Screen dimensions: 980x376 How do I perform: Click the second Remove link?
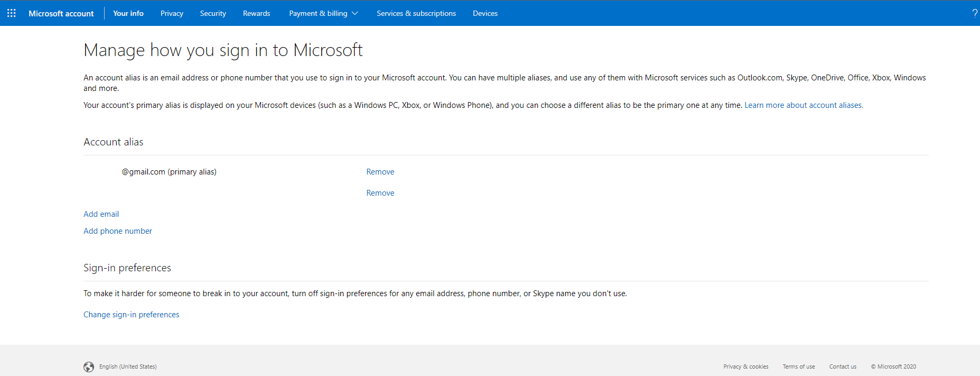click(x=380, y=193)
